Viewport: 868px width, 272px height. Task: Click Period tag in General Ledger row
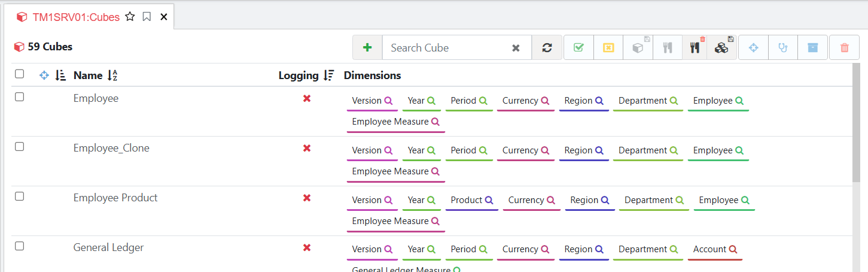(x=469, y=249)
